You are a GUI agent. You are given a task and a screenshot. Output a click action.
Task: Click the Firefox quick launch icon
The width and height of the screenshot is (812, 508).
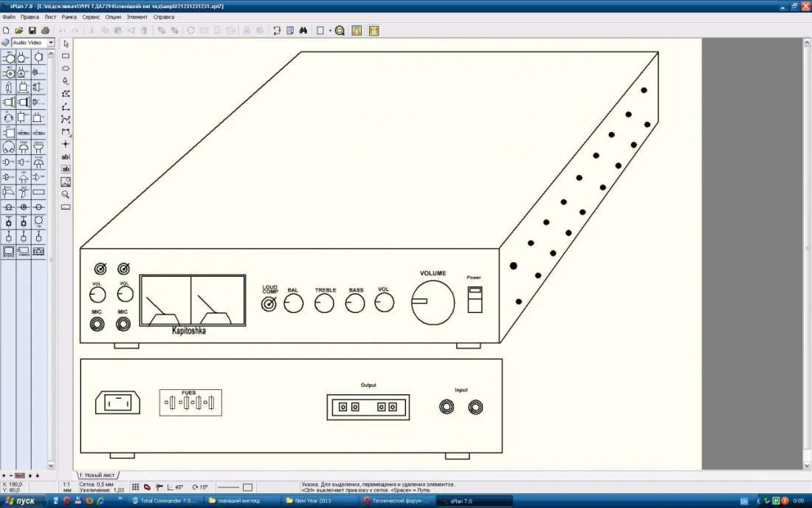click(89, 501)
